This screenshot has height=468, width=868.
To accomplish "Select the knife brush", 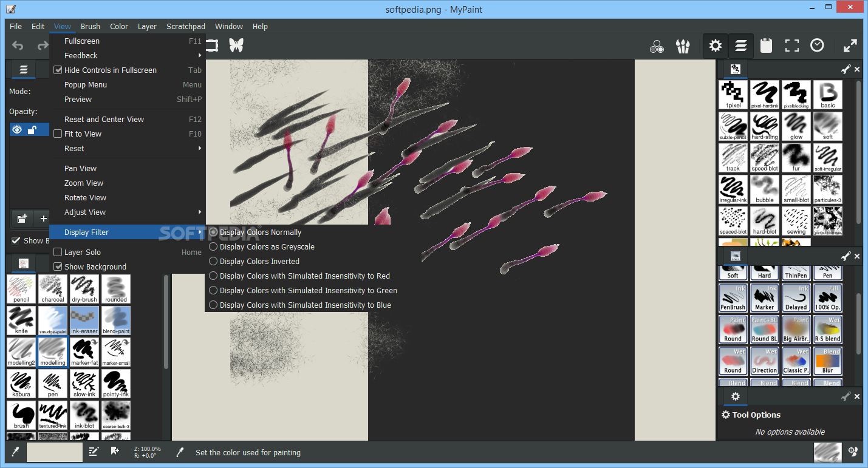I will click(21, 320).
